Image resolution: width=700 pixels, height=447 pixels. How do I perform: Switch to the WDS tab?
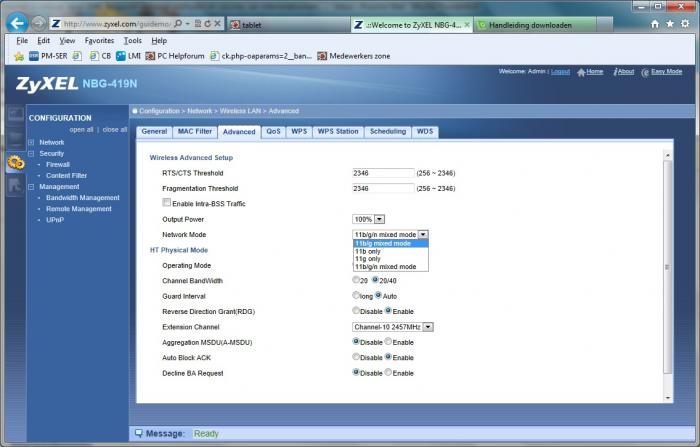tap(425, 132)
